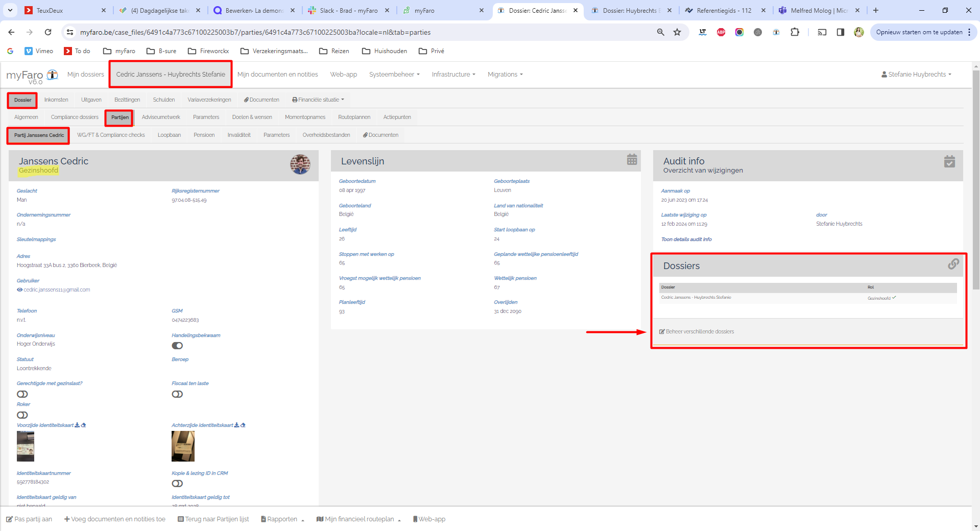
Task: Open the cast media icon
Action: tap(822, 32)
